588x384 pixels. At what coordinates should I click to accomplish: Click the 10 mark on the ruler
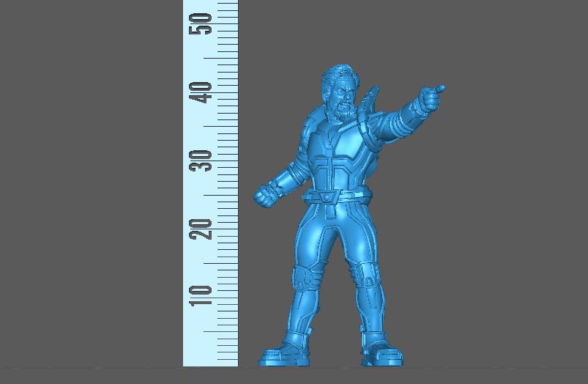pyautogui.click(x=204, y=296)
